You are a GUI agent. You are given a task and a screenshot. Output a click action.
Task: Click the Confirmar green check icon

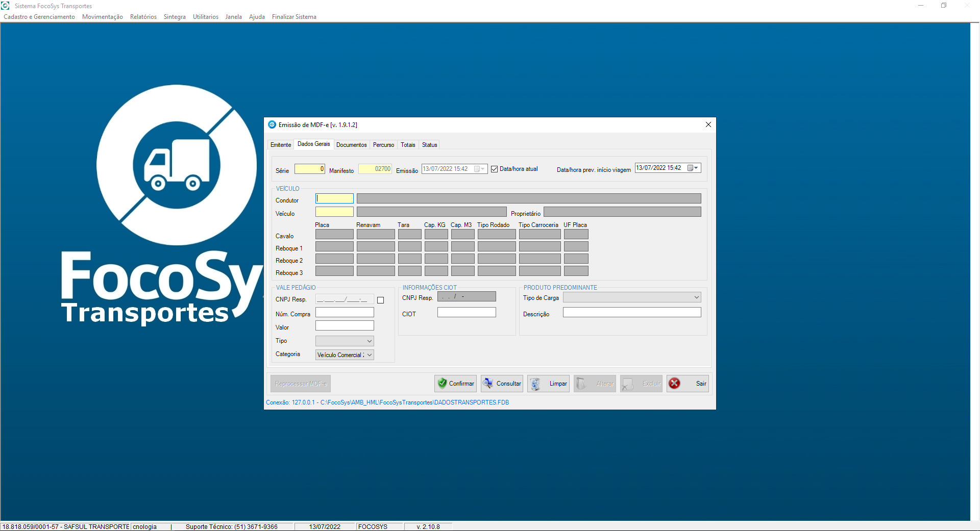pos(442,384)
